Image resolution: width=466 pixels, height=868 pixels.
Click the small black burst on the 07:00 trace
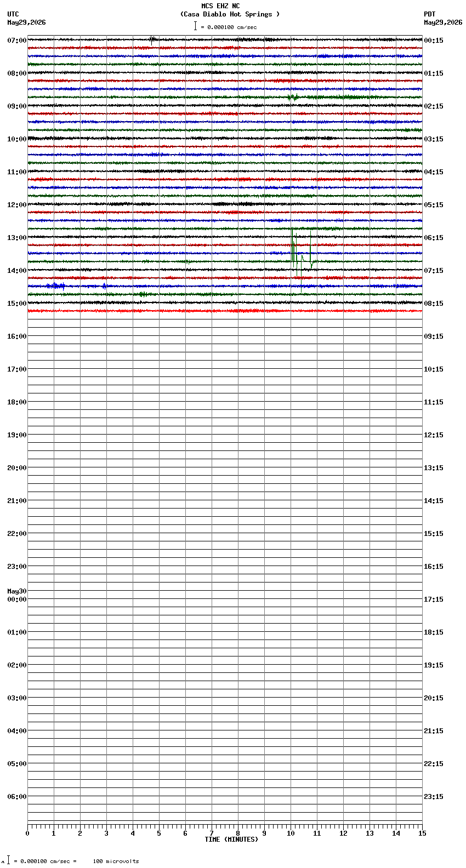[153, 39]
